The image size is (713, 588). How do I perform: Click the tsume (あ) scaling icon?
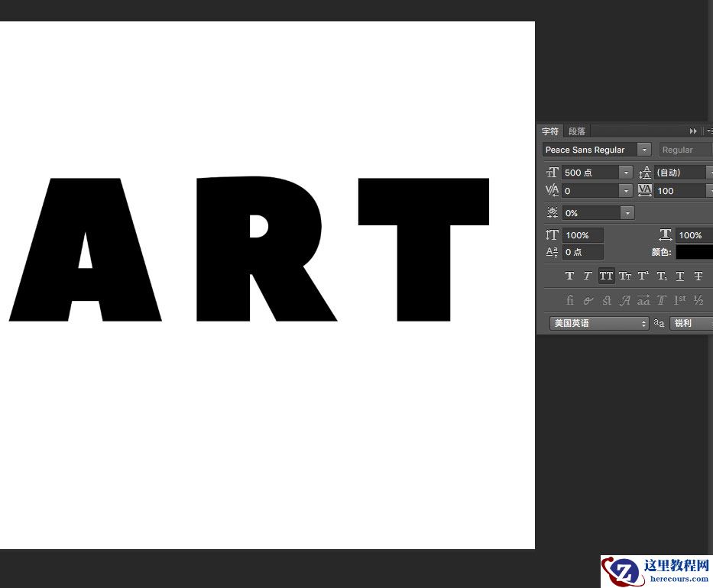pyautogui.click(x=552, y=212)
